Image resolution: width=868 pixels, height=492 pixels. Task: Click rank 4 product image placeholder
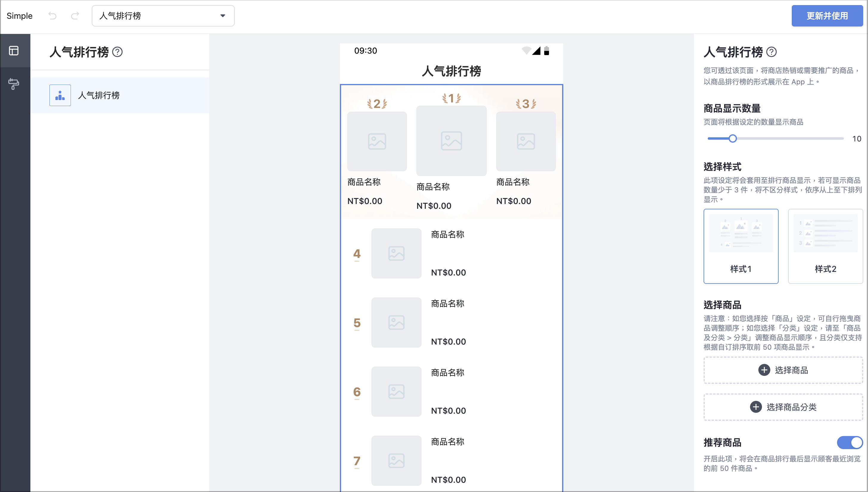click(x=396, y=253)
